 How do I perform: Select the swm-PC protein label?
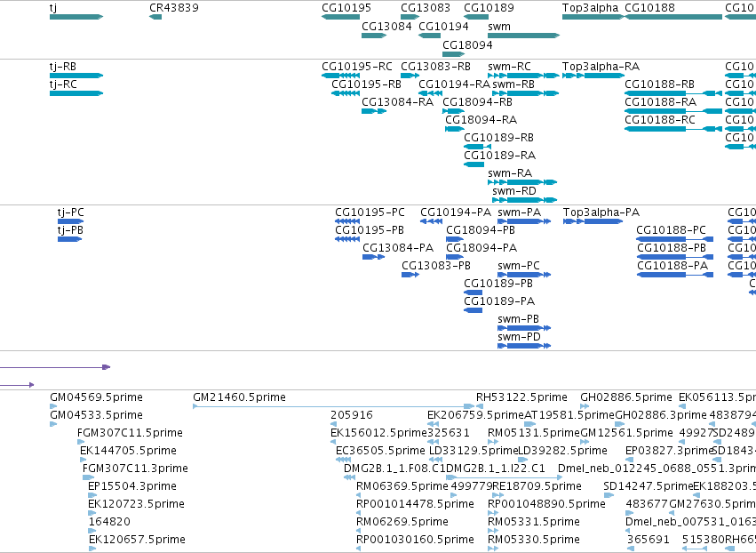click(519, 266)
